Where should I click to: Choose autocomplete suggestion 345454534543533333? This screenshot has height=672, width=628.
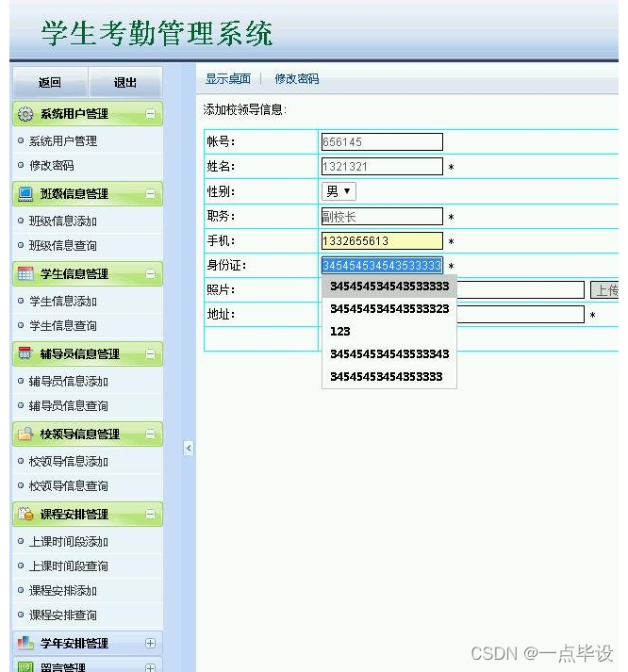click(x=389, y=287)
